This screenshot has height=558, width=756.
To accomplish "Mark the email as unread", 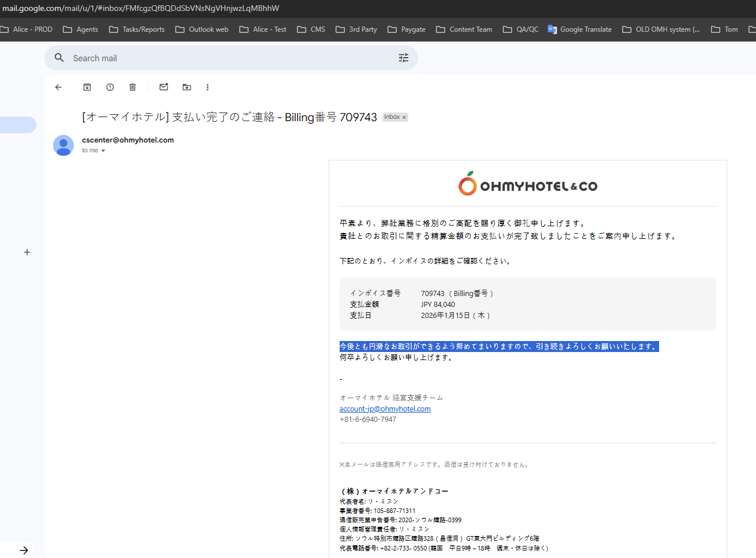I will [x=164, y=87].
